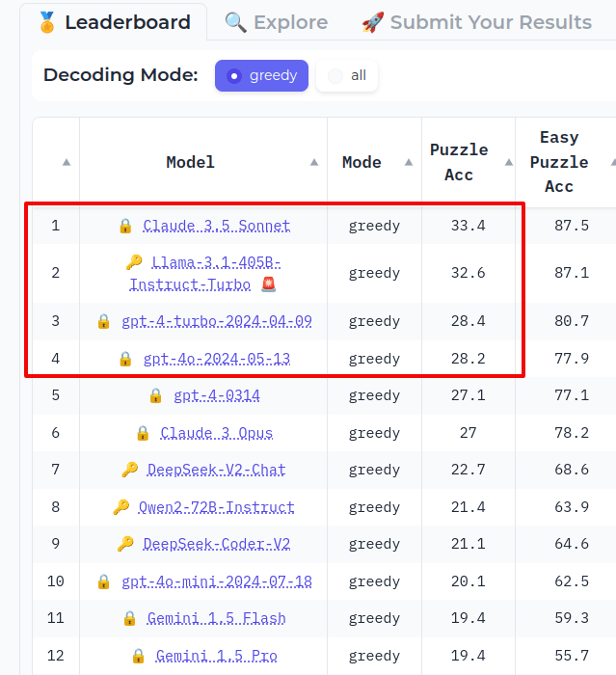Click the lock icon beside gpt-4o-2024-05-13

tap(125, 359)
